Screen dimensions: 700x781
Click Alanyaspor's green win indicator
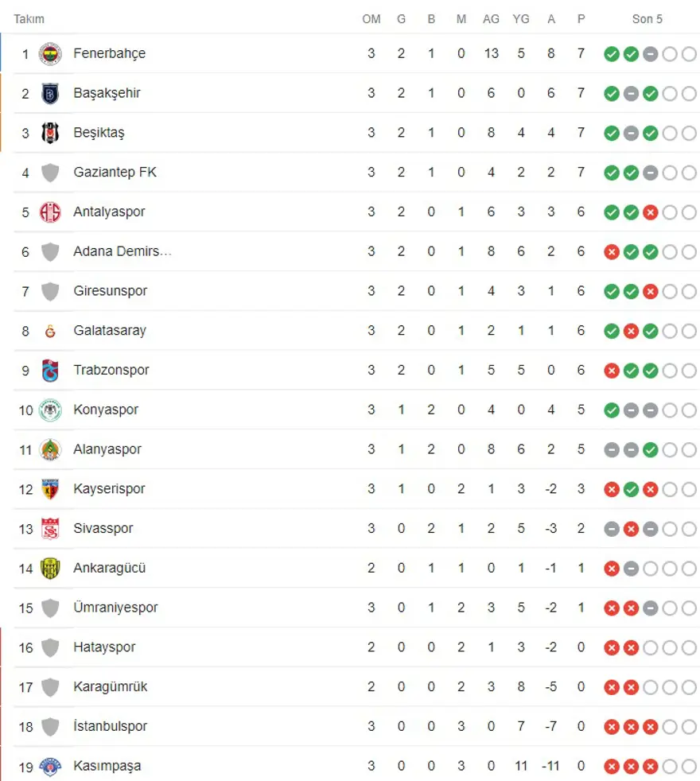coord(650,449)
